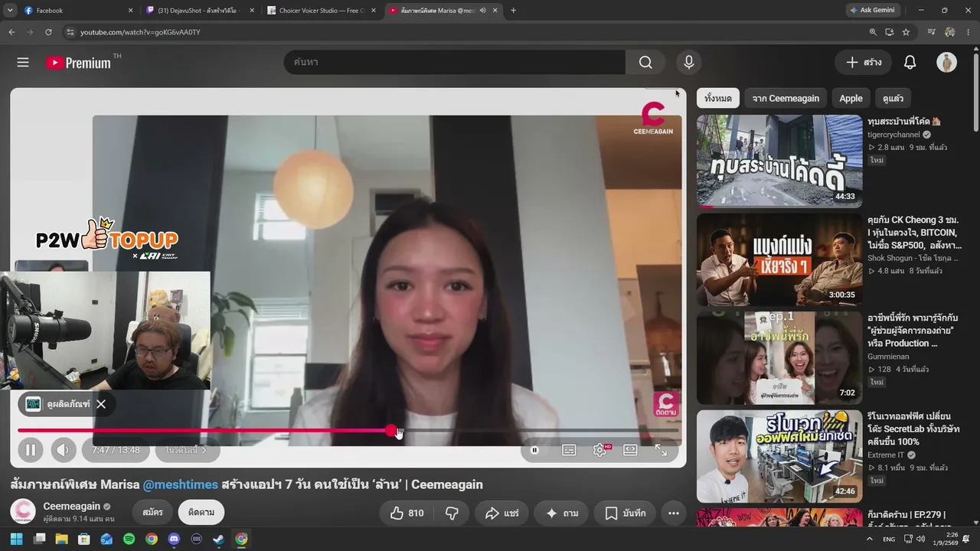This screenshot has height=551, width=980.
Task: Click the Ask Gemini button
Action: [x=872, y=11]
